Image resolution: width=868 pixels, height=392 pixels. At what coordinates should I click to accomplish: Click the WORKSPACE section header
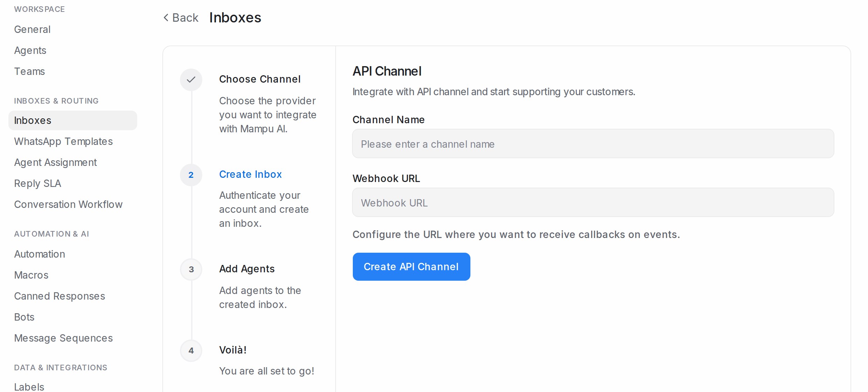pyautogui.click(x=40, y=9)
